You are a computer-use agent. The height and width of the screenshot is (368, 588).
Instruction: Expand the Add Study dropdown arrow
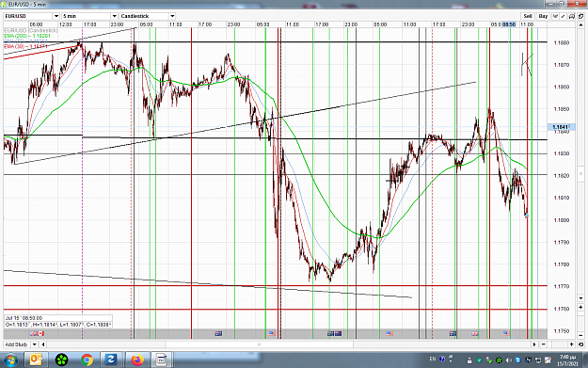point(35,344)
